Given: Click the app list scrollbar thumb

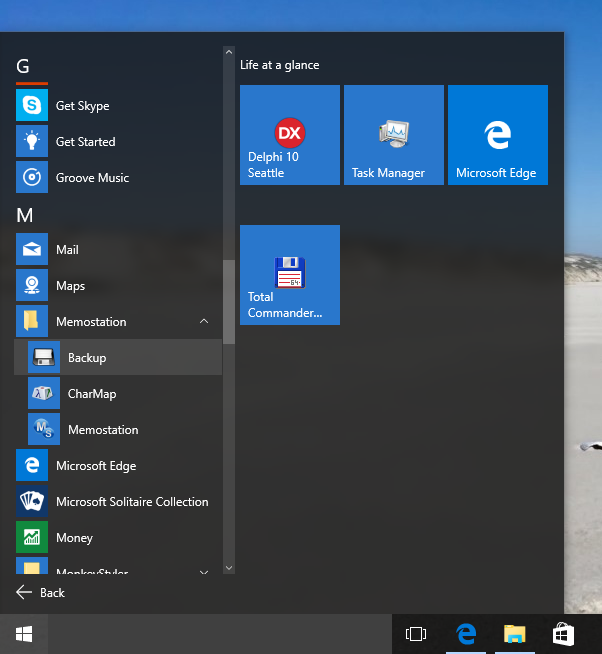Looking at the screenshot, I should tap(229, 302).
